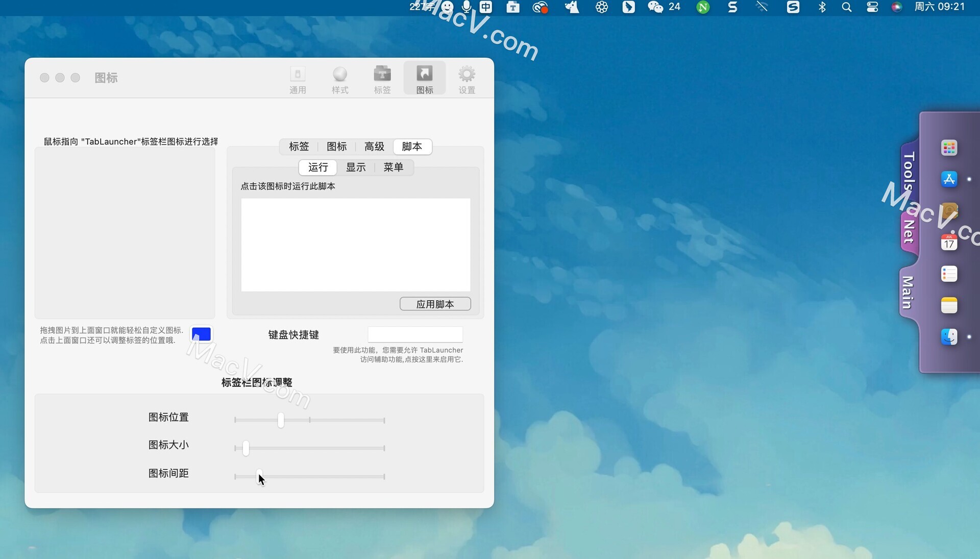The image size is (980, 559).
Task: Open the Net tab in TabLauncher
Action: click(x=909, y=231)
